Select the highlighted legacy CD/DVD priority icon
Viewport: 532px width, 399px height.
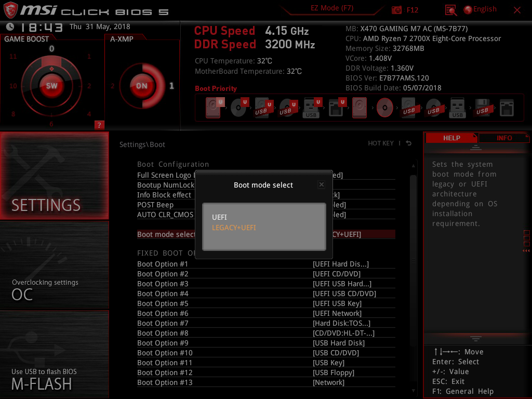(384, 108)
